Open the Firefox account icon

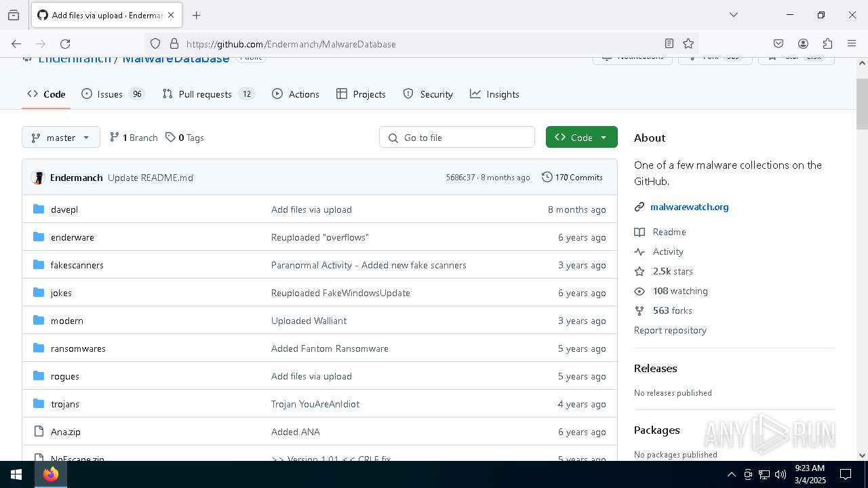(803, 44)
